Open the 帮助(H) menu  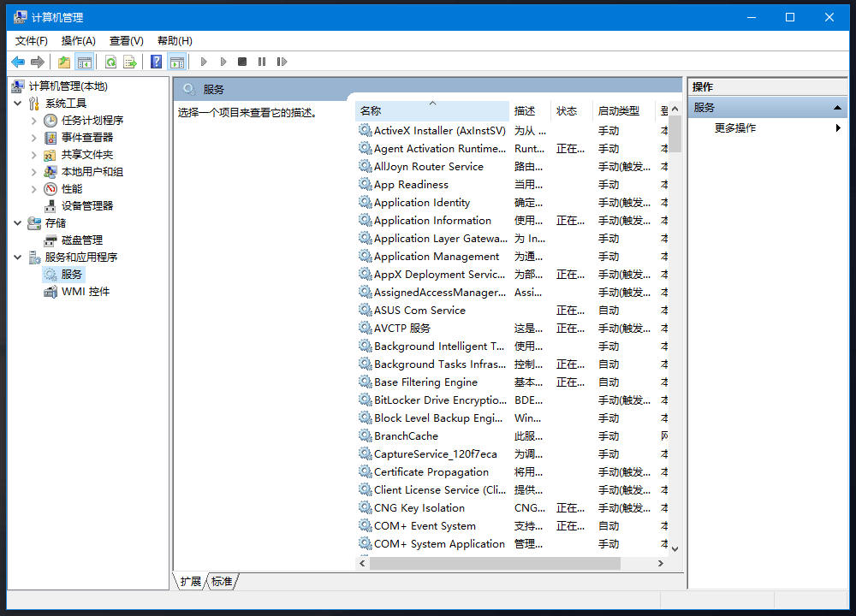coord(175,41)
